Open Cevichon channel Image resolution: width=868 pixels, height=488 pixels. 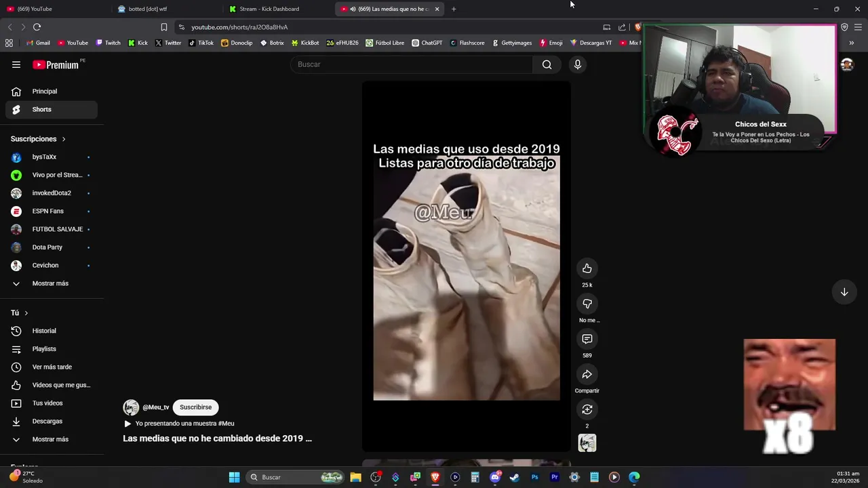pyautogui.click(x=52, y=265)
